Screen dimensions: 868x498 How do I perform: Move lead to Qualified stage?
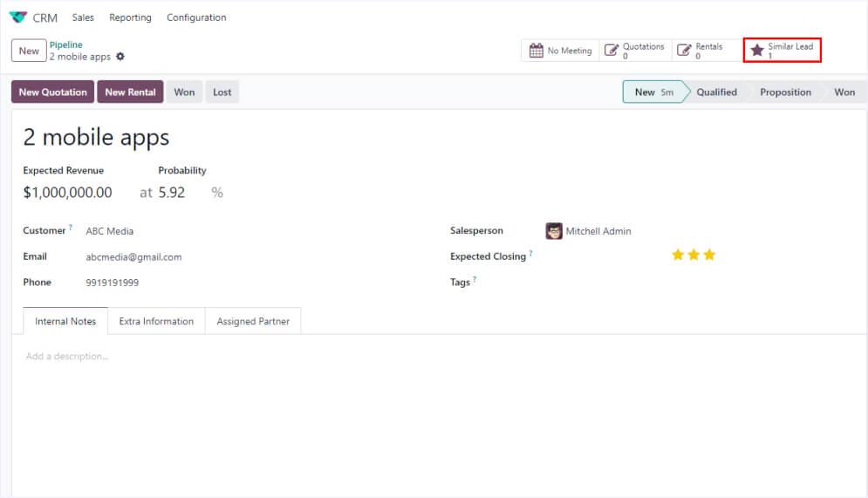click(716, 92)
